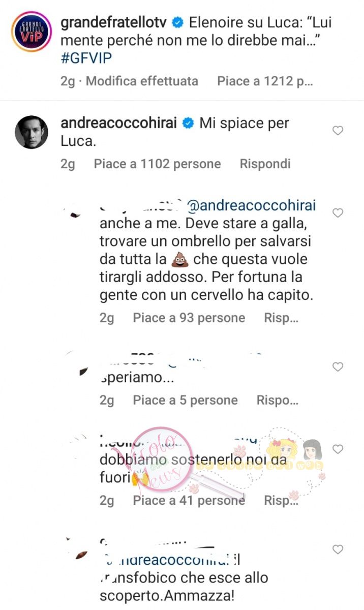Like the 'transfobico' reply heart
This screenshot has height=610, width=364.
coord(338,550)
